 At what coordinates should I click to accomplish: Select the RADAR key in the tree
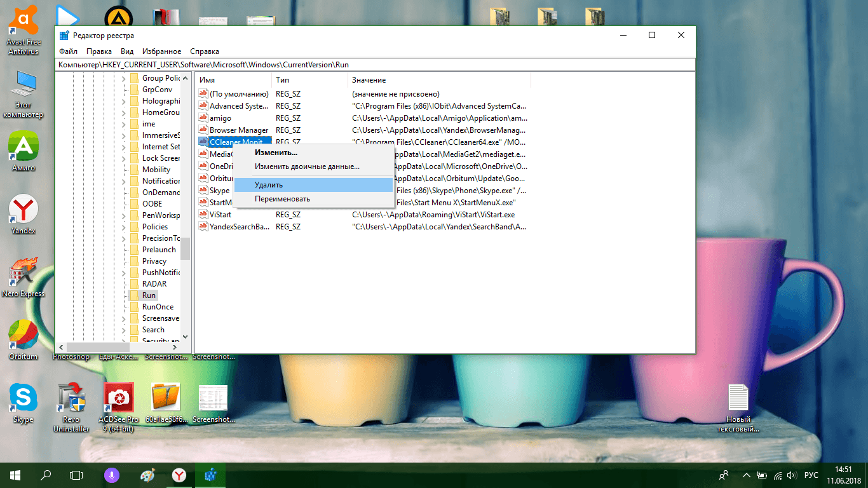point(154,284)
